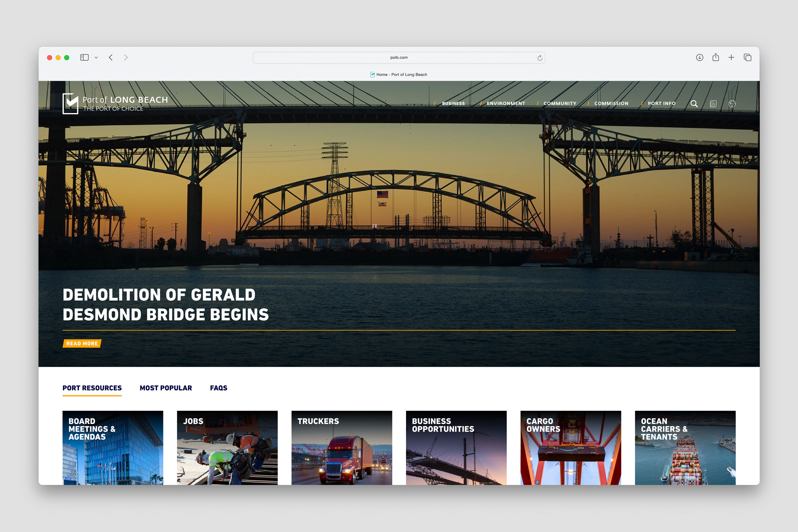Show the tab overview icon
Viewport: 798px width, 532px height.
point(747,57)
